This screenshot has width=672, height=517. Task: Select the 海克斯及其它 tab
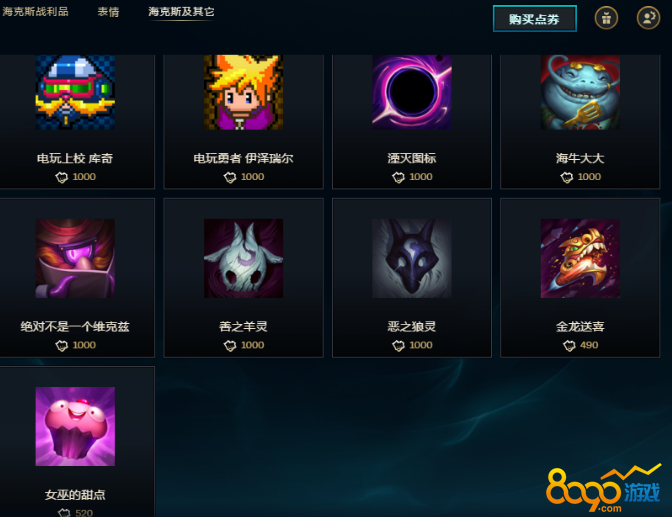pyautogui.click(x=181, y=12)
